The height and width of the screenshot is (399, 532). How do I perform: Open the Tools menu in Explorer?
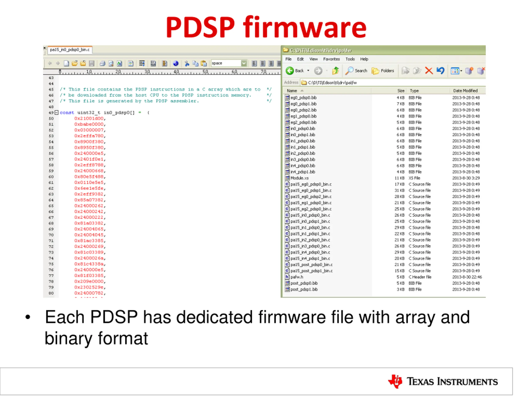[350, 59]
